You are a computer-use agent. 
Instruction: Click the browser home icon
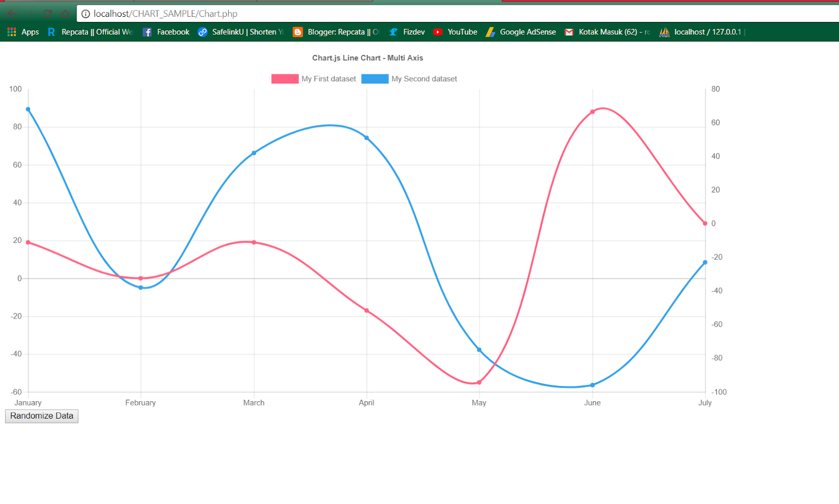[x=65, y=14]
